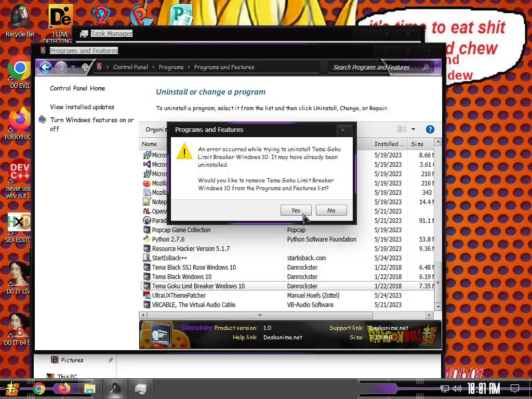
Task: Click Manuel Hoefs (Zottel) publisher cell
Action: [313, 295]
